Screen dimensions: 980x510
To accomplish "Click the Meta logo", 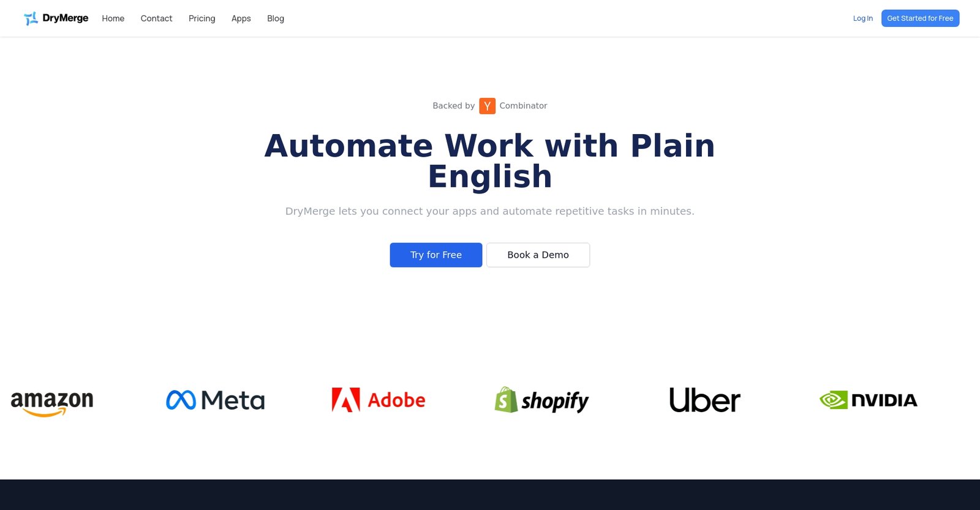I will pyautogui.click(x=216, y=400).
